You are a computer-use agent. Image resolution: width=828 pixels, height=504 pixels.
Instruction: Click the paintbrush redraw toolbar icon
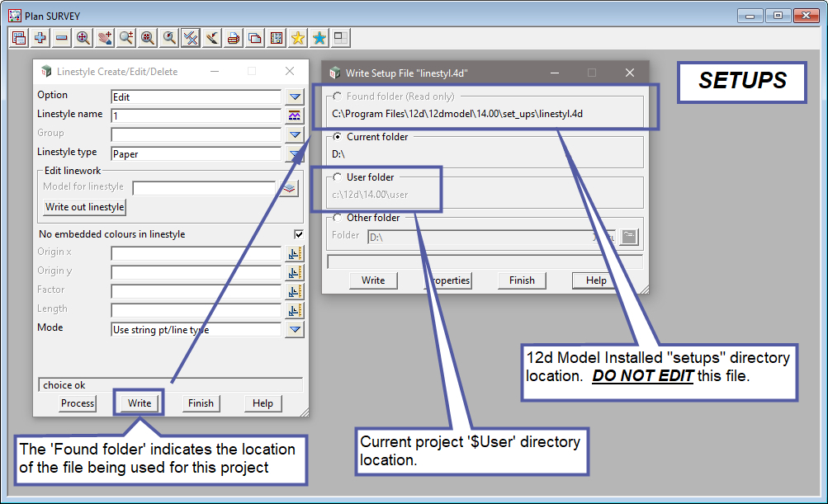click(212, 38)
